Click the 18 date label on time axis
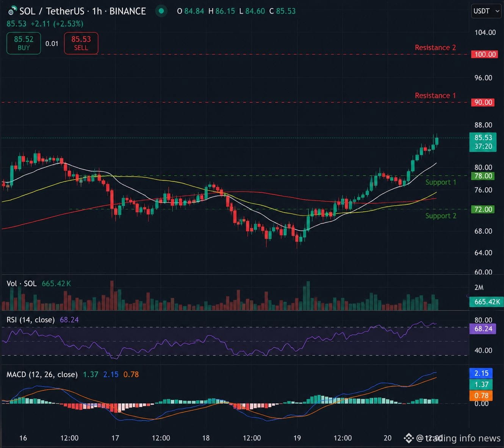The height and width of the screenshot is (448, 504). pos(206,438)
